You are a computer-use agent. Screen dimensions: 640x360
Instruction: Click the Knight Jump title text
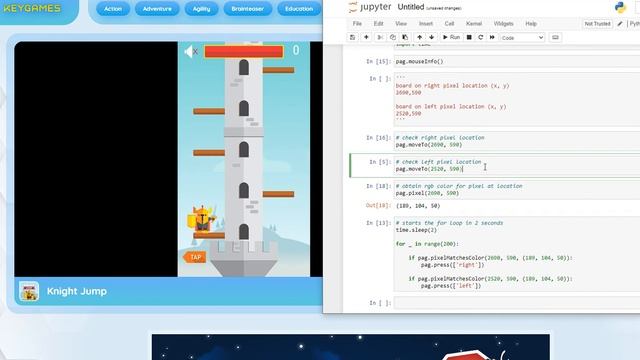[77, 291]
